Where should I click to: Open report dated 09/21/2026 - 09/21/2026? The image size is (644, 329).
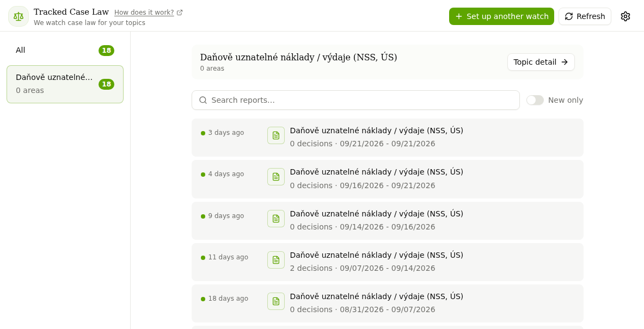pyautogui.click(x=387, y=138)
